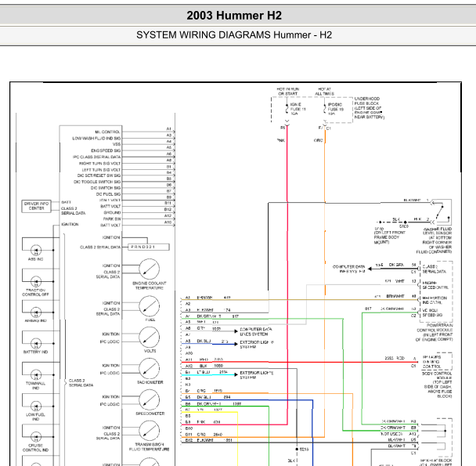Image resolution: width=476 pixels, height=466 pixels.
Task: Click the 'ENGINE SPEED CNTRL' PCM pin label
Action: pyautogui.click(x=435, y=285)
